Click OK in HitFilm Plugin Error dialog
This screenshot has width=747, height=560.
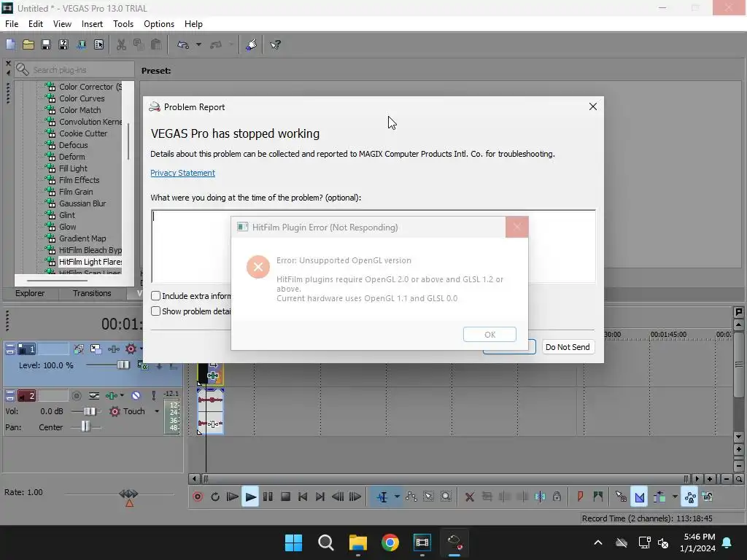point(489,334)
